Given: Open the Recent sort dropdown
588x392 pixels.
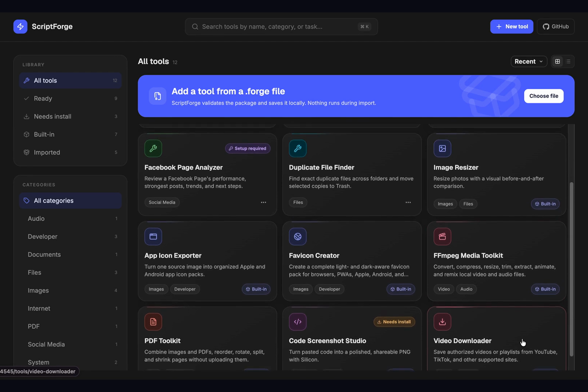Looking at the screenshot, I should 529,62.
